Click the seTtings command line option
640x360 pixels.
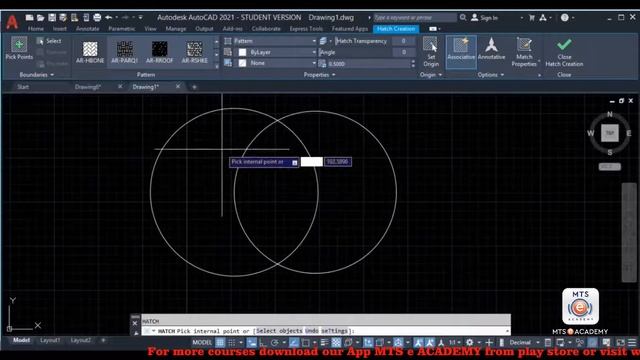(x=334, y=331)
